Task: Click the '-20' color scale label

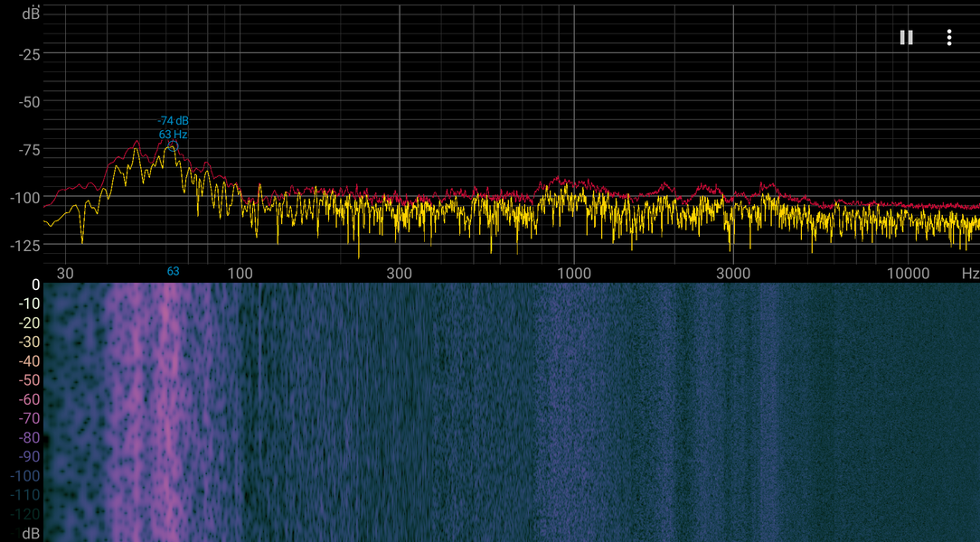Action: click(29, 322)
